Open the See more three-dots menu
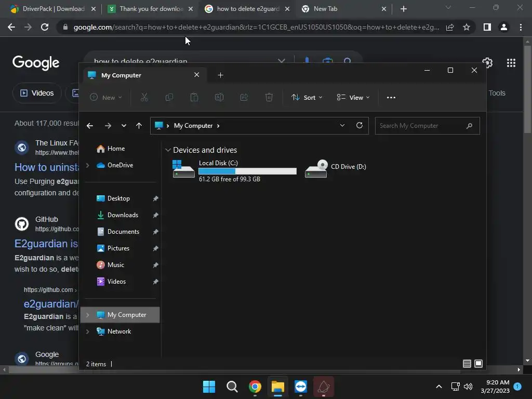 click(391, 97)
